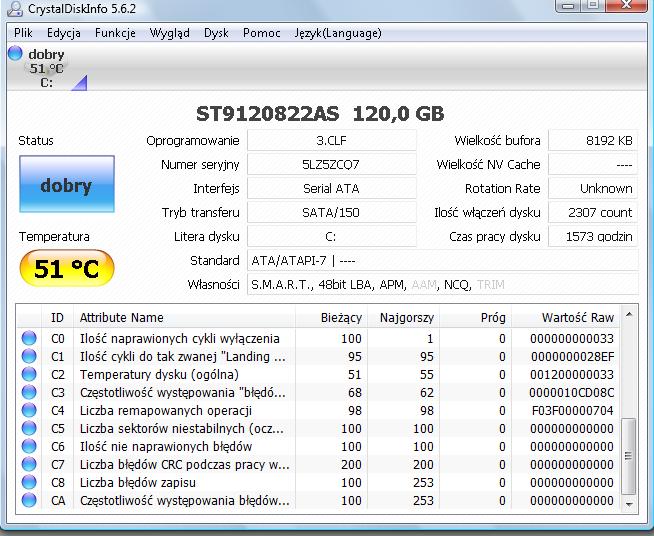Viewport: 654px width, 536px height.
Task: Click the buffer size field 8192 KB
Action: (593, 140)
